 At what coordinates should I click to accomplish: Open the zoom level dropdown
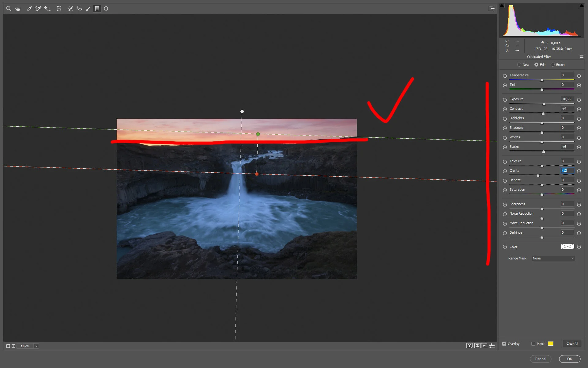point(36,346)
